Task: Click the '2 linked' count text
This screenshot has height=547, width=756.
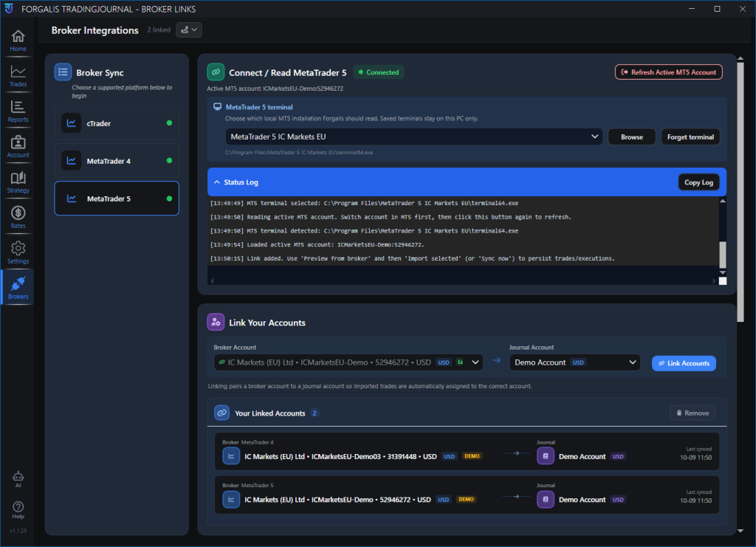Action: pyautogui.click(x=159, y=30)
